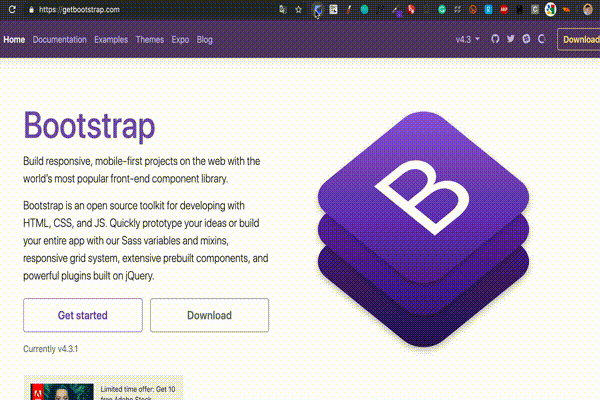Click the padlock site security icon
Viewport: 600px width, 400px height.
pyautogui.click(x=31, y=10)
